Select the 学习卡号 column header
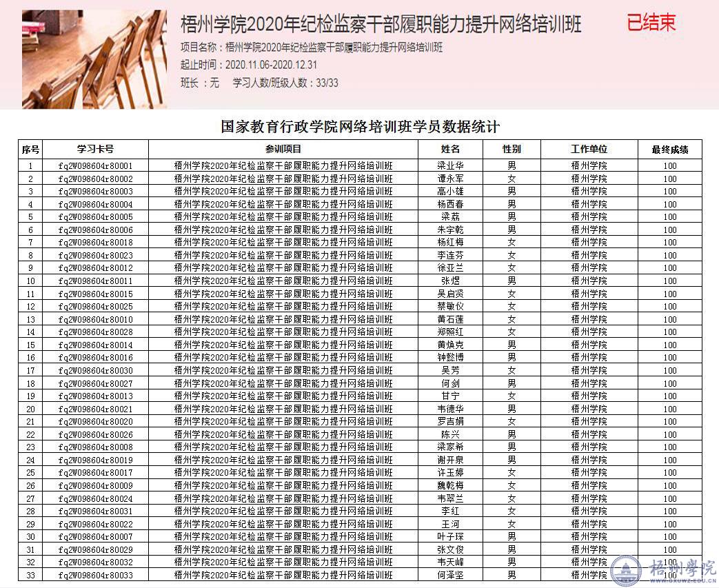 pyautogui.click(x=96, y=149)
